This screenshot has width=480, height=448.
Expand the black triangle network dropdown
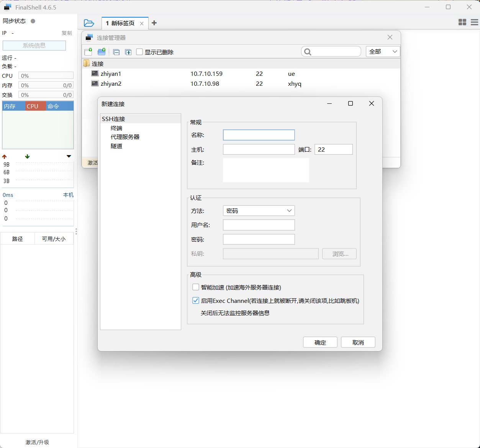pyautogui.click(x=69, y=156)
